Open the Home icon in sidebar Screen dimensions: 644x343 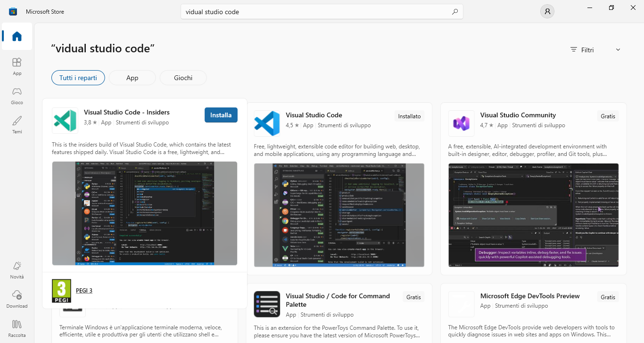(17, 36)
